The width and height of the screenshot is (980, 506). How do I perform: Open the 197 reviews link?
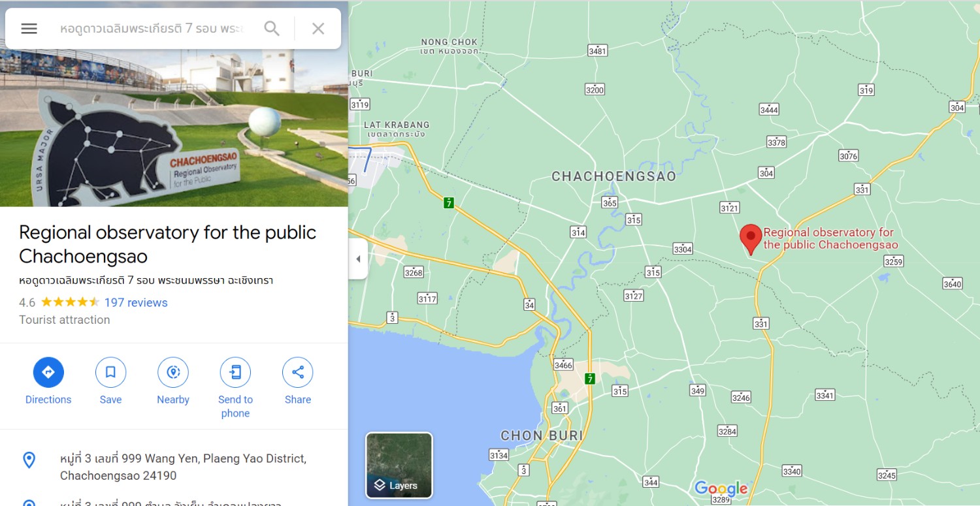[x=136, y=302]
